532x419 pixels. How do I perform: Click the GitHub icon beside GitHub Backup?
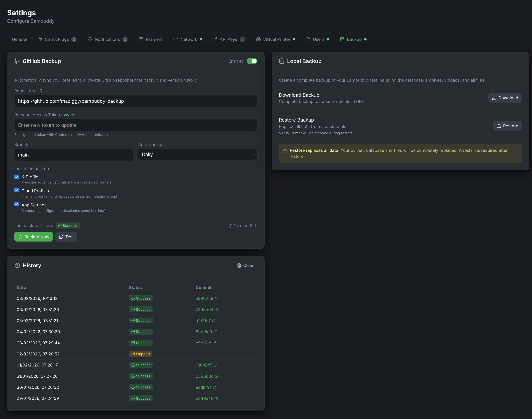[17, 61]
